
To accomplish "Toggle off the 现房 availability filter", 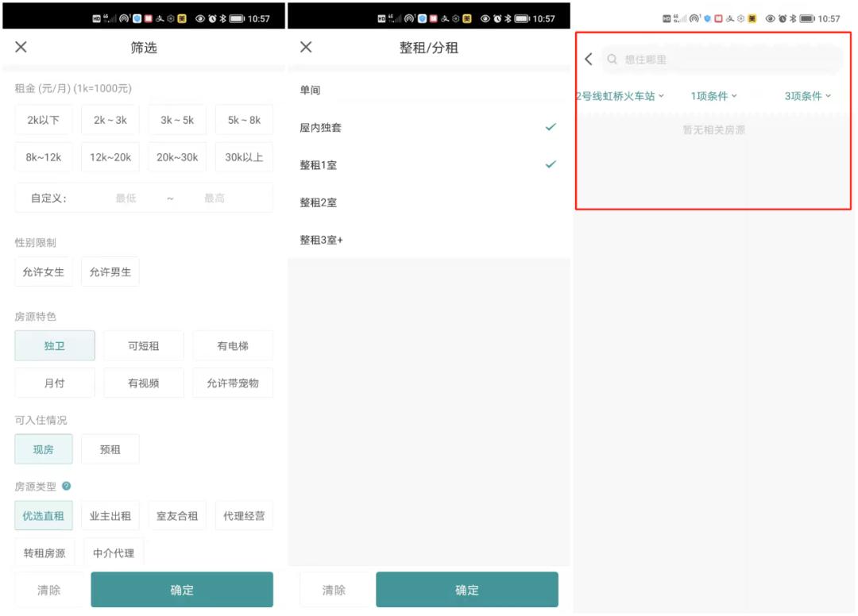I will pyautogui.click(x=43, y=449).
